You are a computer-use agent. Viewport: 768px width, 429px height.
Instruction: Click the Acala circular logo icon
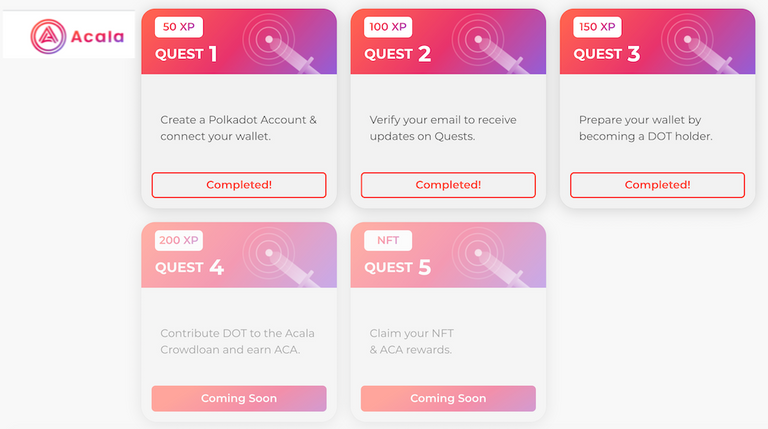(x=48, y=36)
